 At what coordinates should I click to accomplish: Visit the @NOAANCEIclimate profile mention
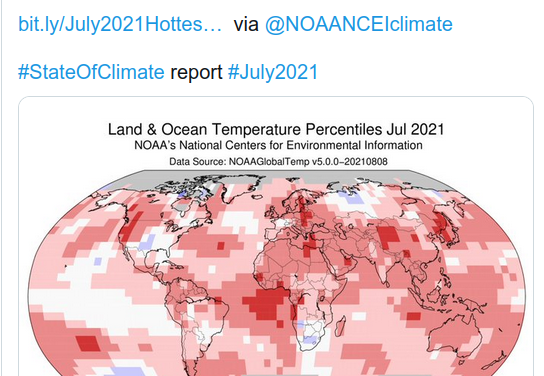point(359,24)
